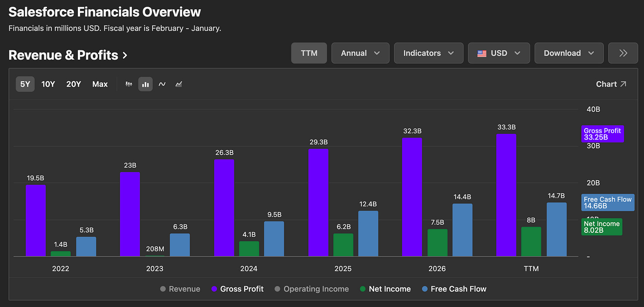
Task: Click the double-chevron expand button
Action: [x=623, y=53]
